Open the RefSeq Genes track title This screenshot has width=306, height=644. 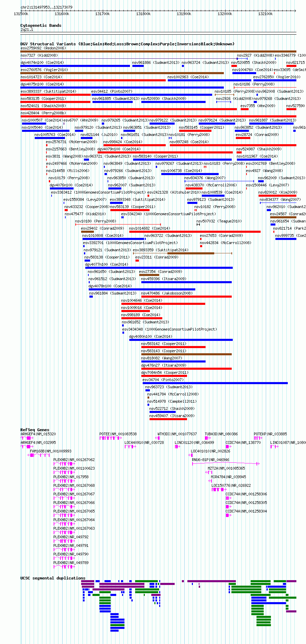tap(35, 430)
